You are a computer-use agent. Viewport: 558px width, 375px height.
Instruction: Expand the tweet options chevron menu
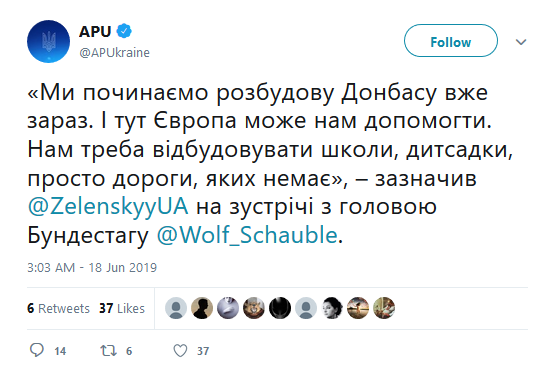[x=521, y=42]
